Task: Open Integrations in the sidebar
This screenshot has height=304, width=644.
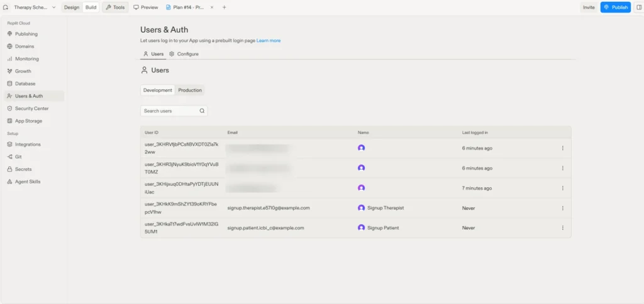Action: coord(34,144)
